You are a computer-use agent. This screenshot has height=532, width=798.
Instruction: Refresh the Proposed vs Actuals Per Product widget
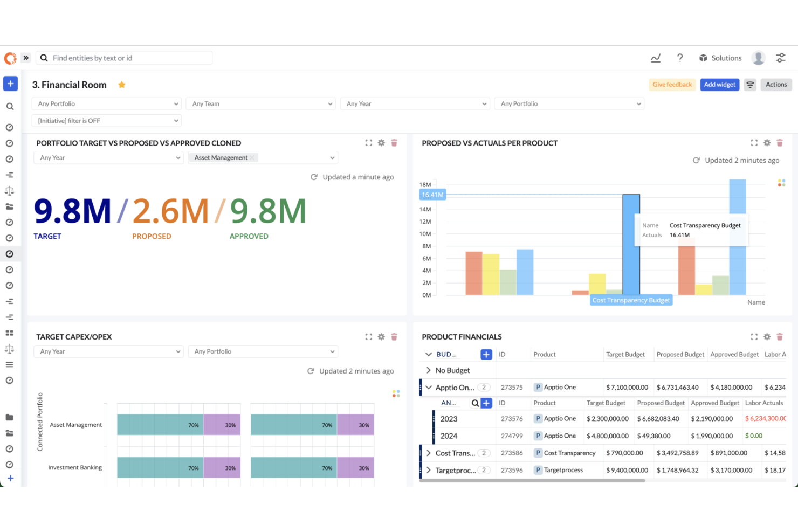click(696, 160)
